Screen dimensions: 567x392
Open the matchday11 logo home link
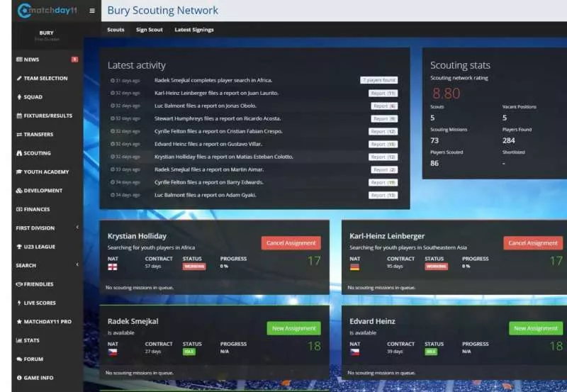[47, 11]
